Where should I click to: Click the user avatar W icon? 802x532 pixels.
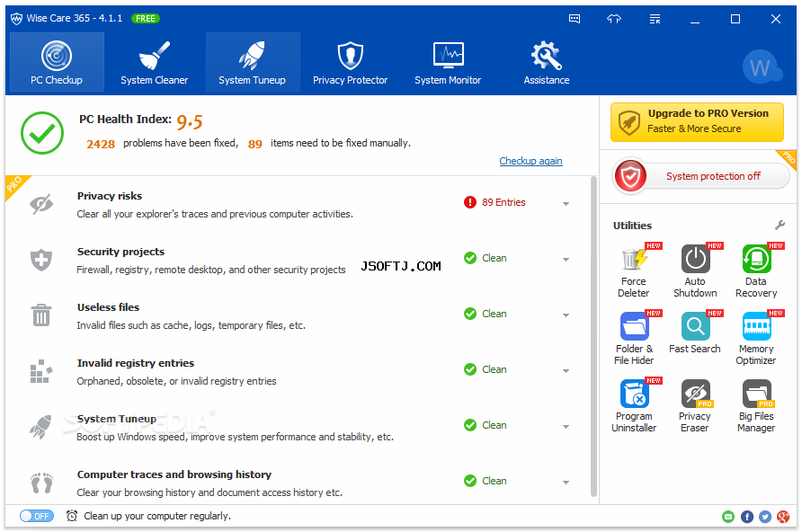(x=761, y=66)
